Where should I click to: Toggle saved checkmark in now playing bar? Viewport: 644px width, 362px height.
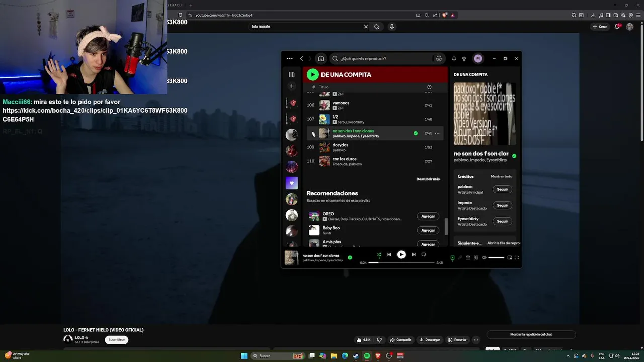tap(350, 257)
